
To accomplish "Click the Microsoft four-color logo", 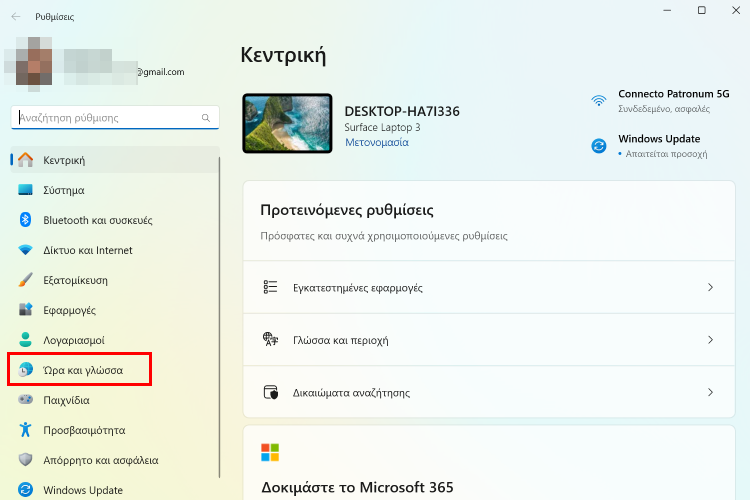I will pos(270,452).
